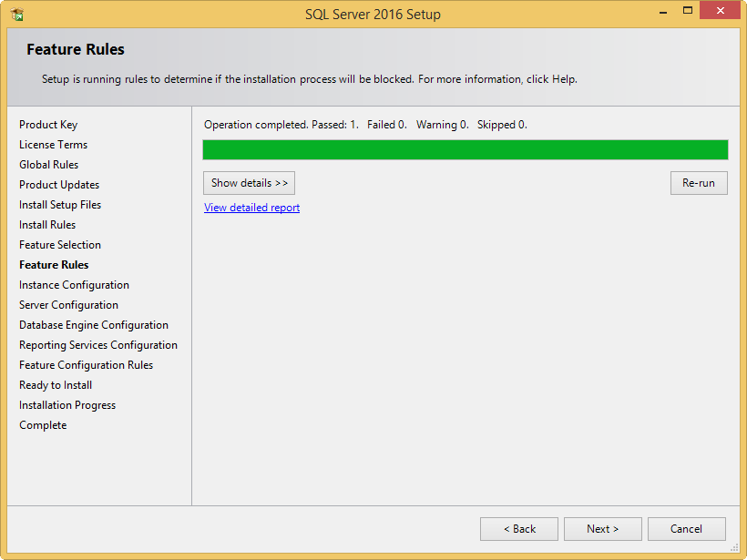The width and height of the screenshot is (747, 560).
Task: Click the SQL Server setup title bar icon
Action: click(x=17, y=15)
